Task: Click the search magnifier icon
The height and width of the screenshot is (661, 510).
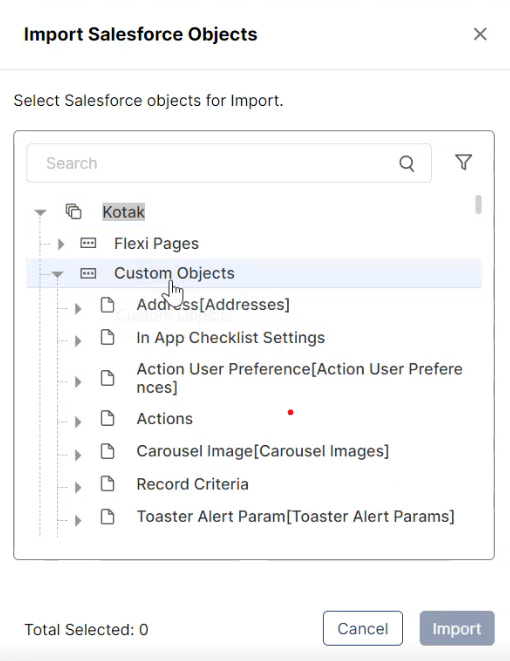Action: pyautogui.click(x=407, y=164)
